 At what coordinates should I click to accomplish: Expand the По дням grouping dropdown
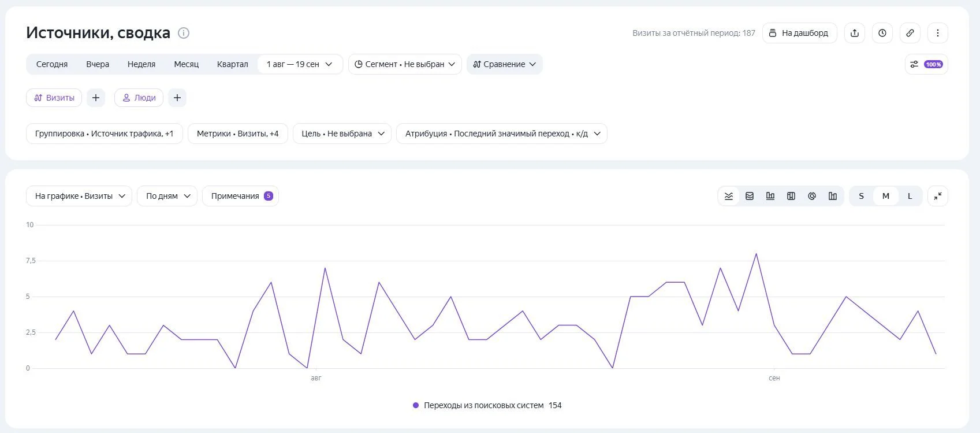(167, 196)
